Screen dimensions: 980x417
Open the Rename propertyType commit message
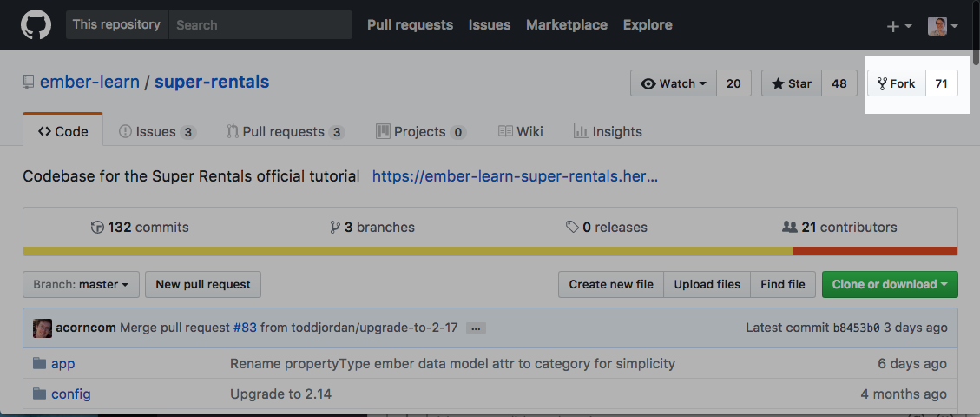(452, 363)
